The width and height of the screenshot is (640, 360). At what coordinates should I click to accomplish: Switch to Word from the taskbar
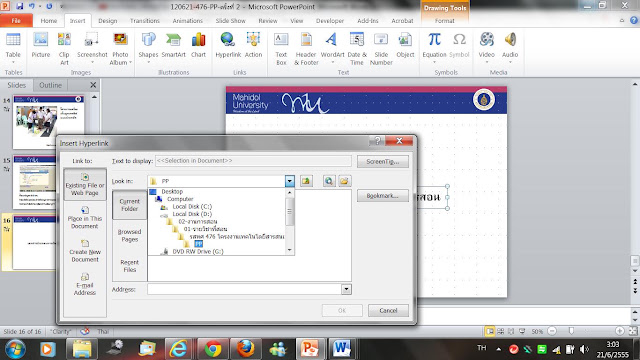(341, 349)
